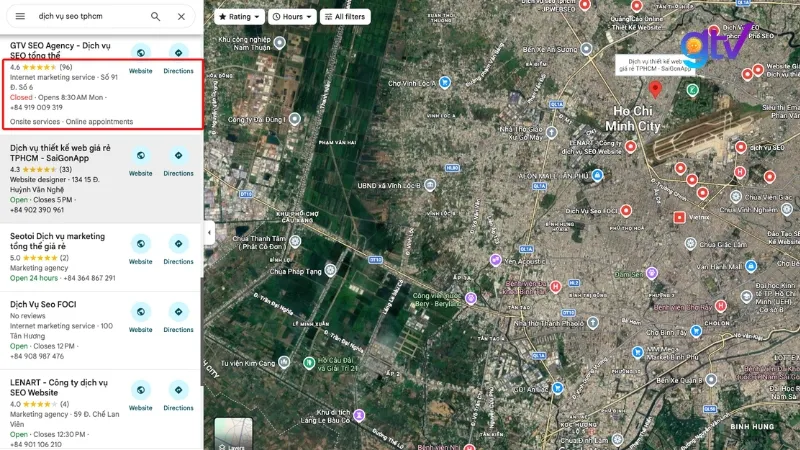The image size is (800, 450).
Task: Select 'Dịch vụ thiết kế web giá rẻ TPHCM - SaiGonApp' title
Action: pyautogui.click(x=60, y=153)
